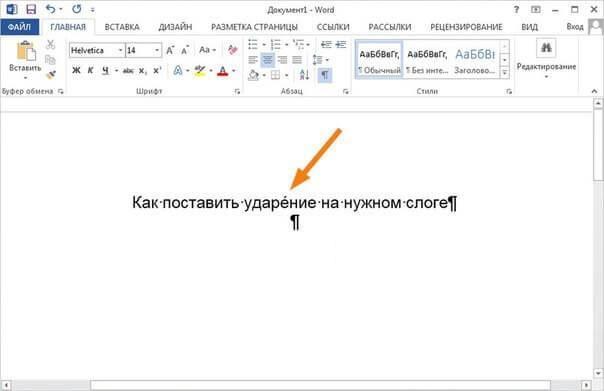Open borders dropdown arrow
This screenshot has width=604, height=391.
(x=287, y=75)
